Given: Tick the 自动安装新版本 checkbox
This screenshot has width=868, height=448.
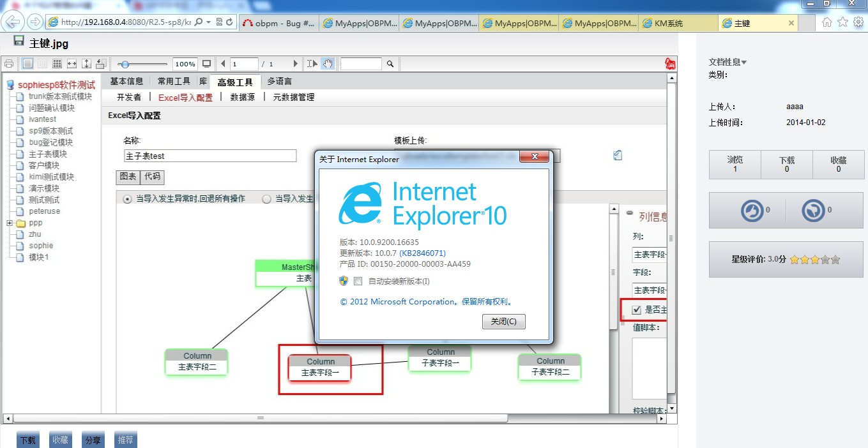Looking at the screenshot, I should [358, 281].
